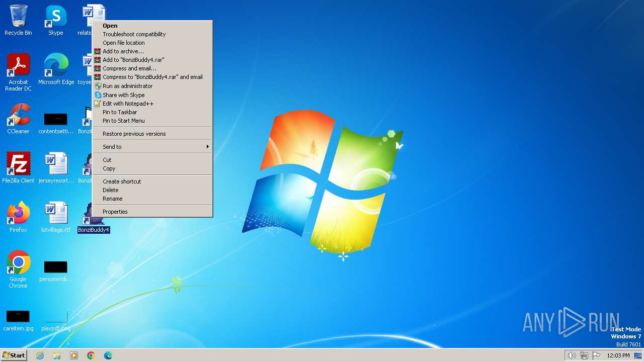
Task: Launch Chrome from the taskbar
Action: pyautogui.click(x=91, y=355)
